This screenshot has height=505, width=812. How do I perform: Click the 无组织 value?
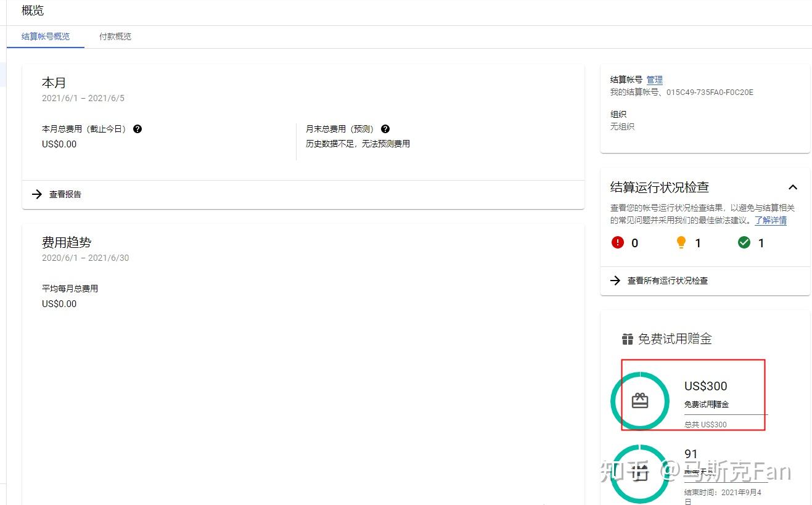coord(622,126)
